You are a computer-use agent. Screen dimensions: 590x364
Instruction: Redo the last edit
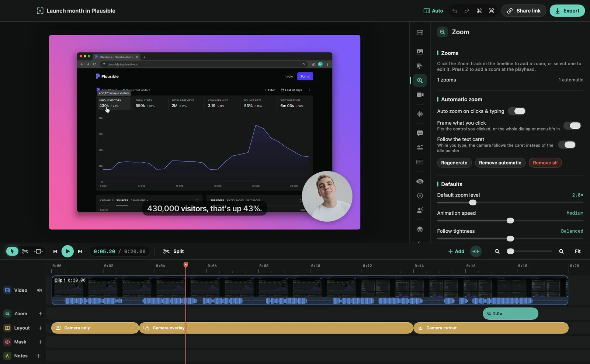467,11
